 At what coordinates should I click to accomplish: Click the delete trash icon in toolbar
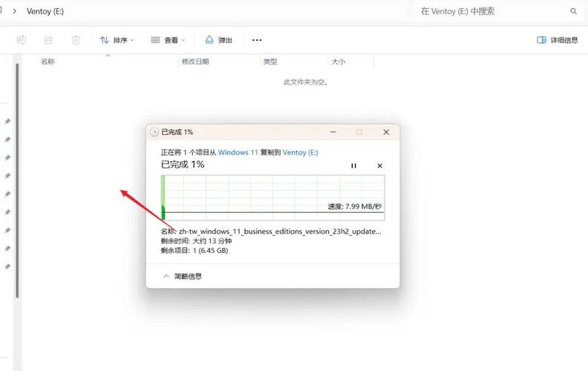pos(76,40)
